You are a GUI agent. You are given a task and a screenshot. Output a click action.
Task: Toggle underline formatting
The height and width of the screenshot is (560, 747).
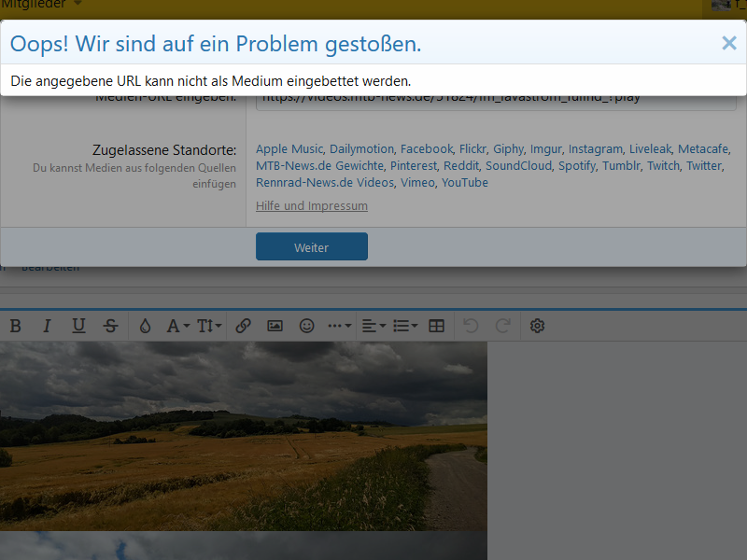(x=78, y=326)
